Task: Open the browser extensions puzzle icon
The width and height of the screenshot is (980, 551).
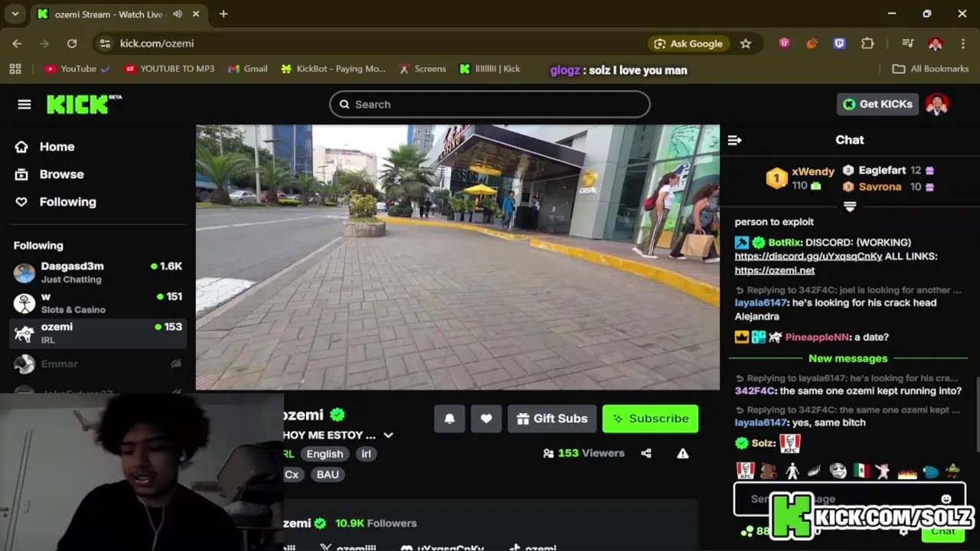Action: coord(867,44)
